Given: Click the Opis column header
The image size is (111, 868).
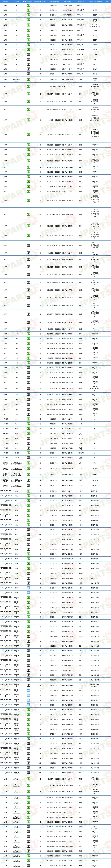Looking at the screenshot, I should [x=106, y=2].
